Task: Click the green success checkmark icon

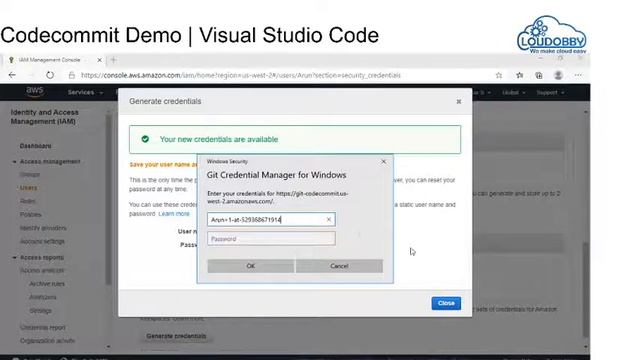Action: 145,139
